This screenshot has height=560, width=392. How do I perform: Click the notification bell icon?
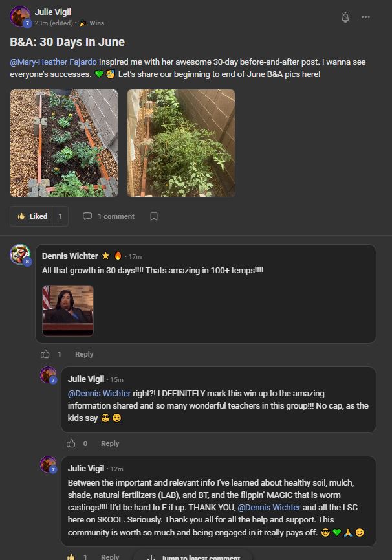345,17
